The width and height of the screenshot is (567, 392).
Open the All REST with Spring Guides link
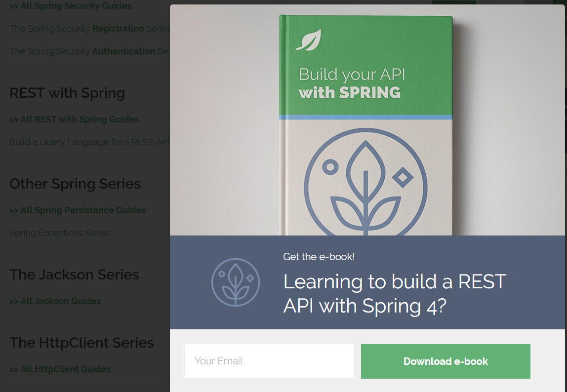(74, 119)
